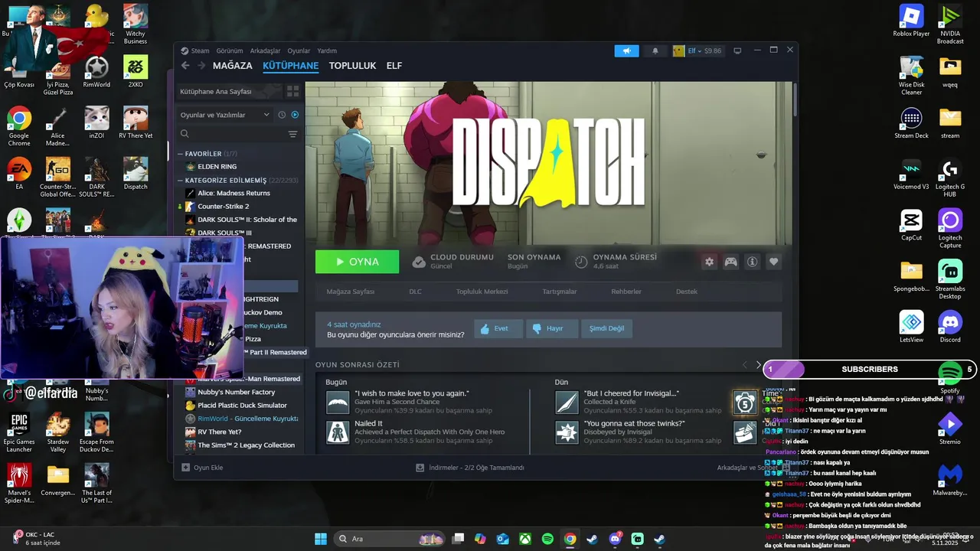Go back with Steam back arrow
980x551 pixels.
(185, 66)
